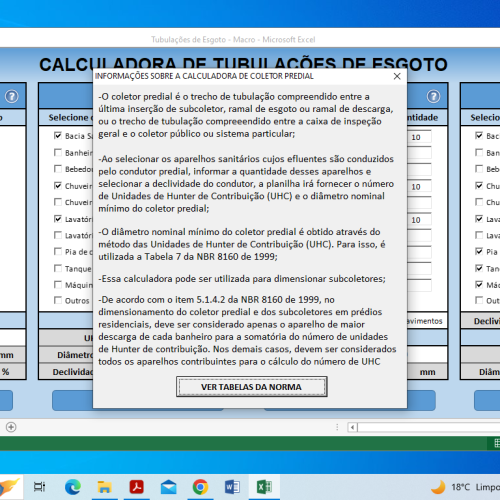The image size is (500, 500).
Task: Enable the Outros checkbox in left panel
Action: [58, 300]
